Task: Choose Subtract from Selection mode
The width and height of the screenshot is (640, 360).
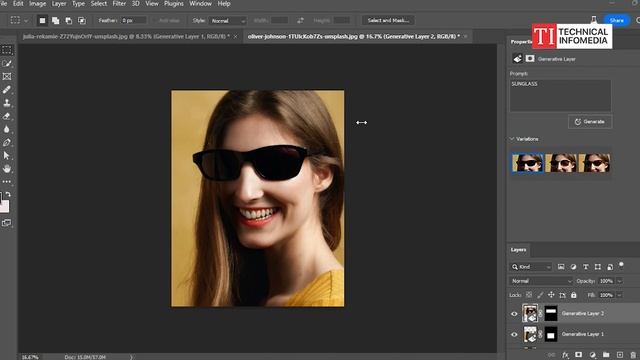Action: (x=69, y=20)
